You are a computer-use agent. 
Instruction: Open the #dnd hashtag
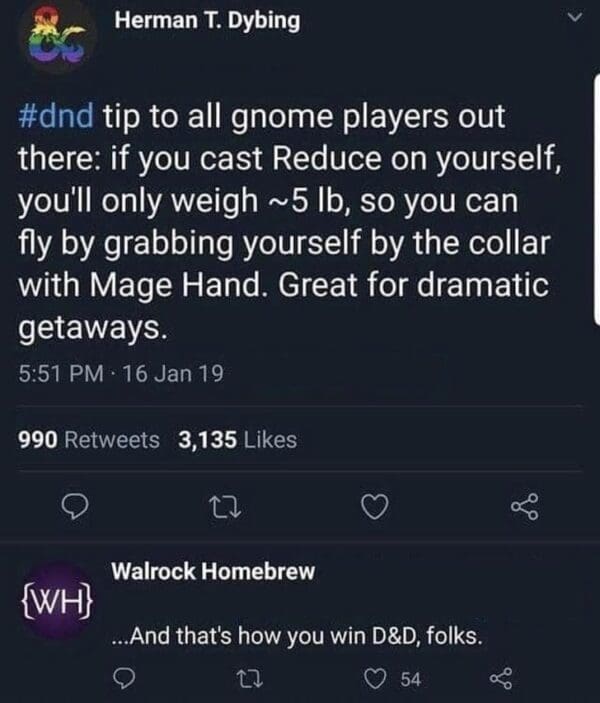click(x=56, y=116)
